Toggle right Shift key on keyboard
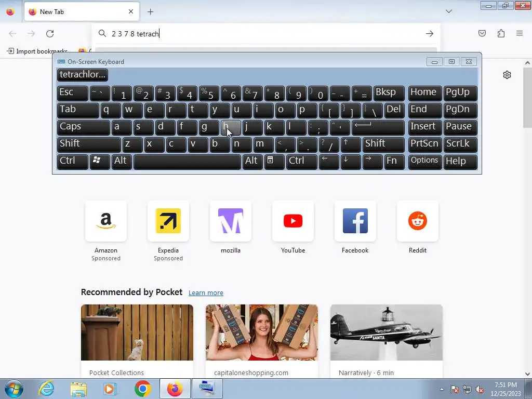This screenshot has height=399, width=532. (x=383, y=144)
